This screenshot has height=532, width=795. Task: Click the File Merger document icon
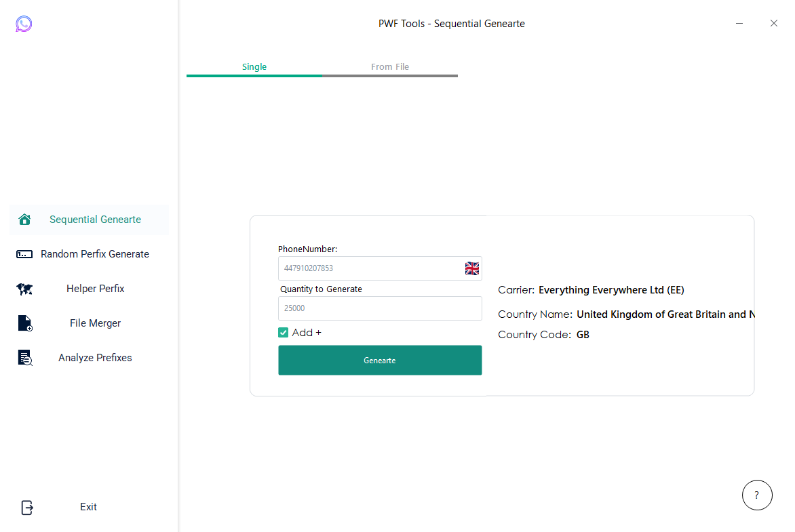pyautogui.click(x=25, y=323)
